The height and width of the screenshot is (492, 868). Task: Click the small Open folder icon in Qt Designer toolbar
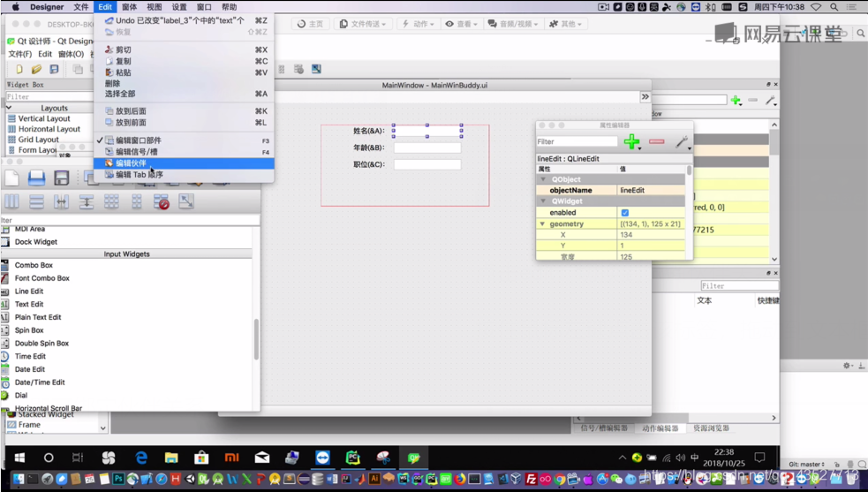[x=36, y=69]
